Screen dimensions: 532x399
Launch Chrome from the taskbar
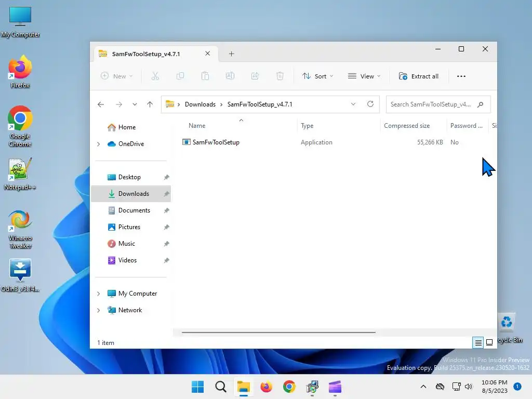tap(289, 387)
